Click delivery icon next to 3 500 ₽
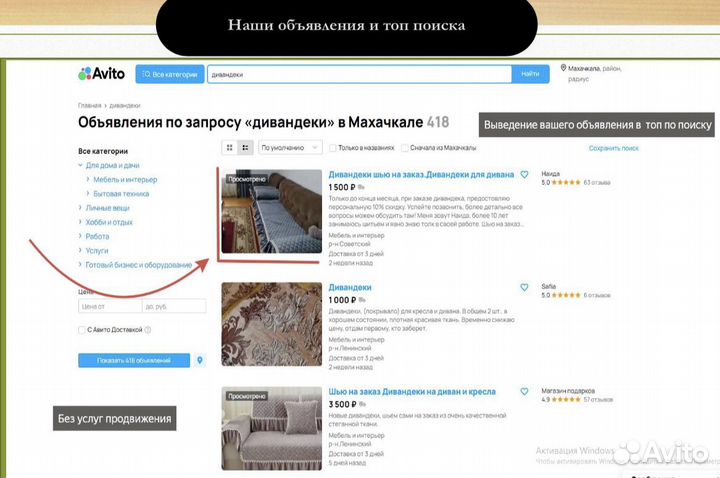Viewport: 720px width, 478px height. 363,404
